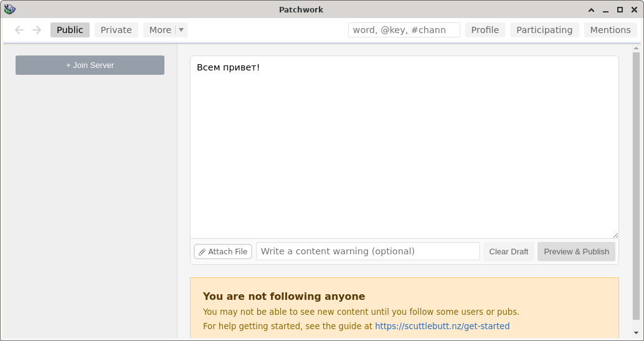Click the Patchwork app icon in title bar
The image size is (644, 341).
[x=9, y=9]
